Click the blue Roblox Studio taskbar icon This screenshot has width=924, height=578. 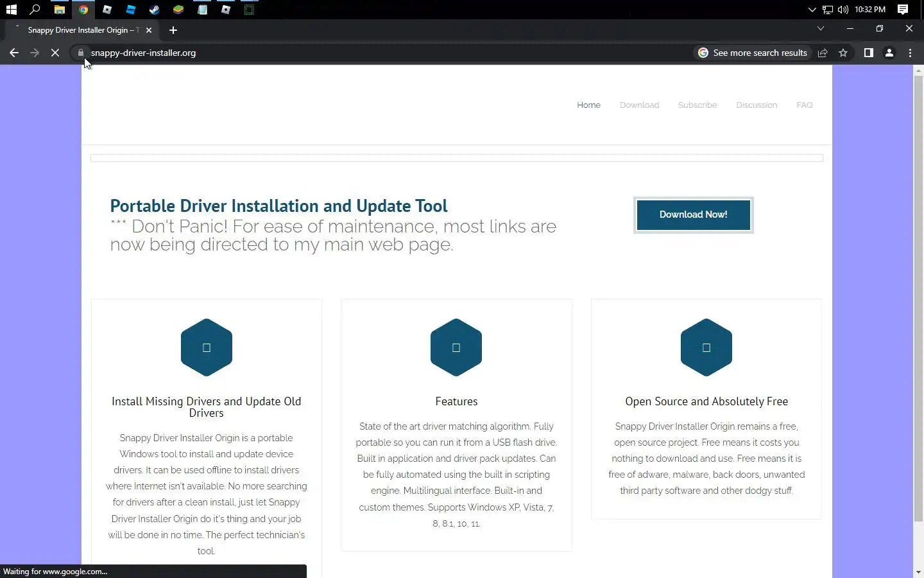point(131,10)
